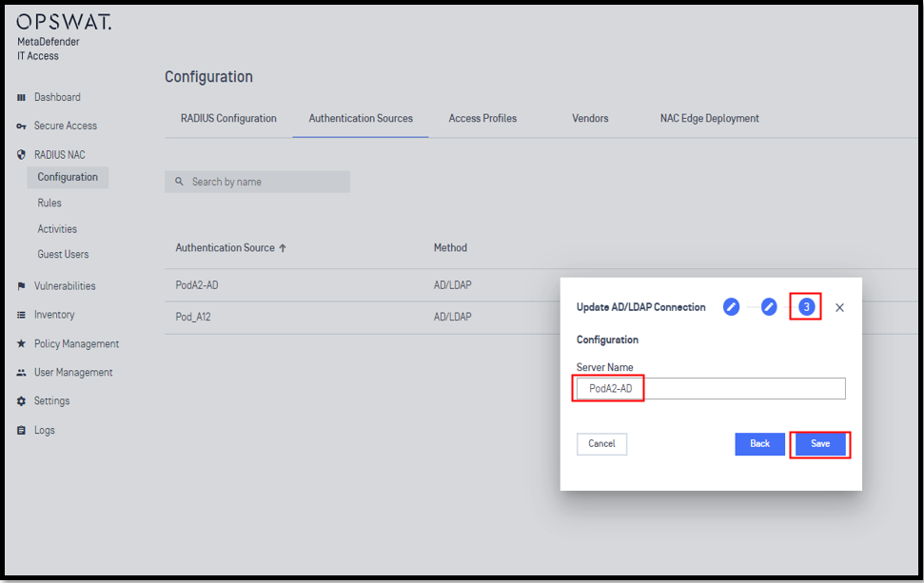Select the RADIUS NAC shield icon

21,154
